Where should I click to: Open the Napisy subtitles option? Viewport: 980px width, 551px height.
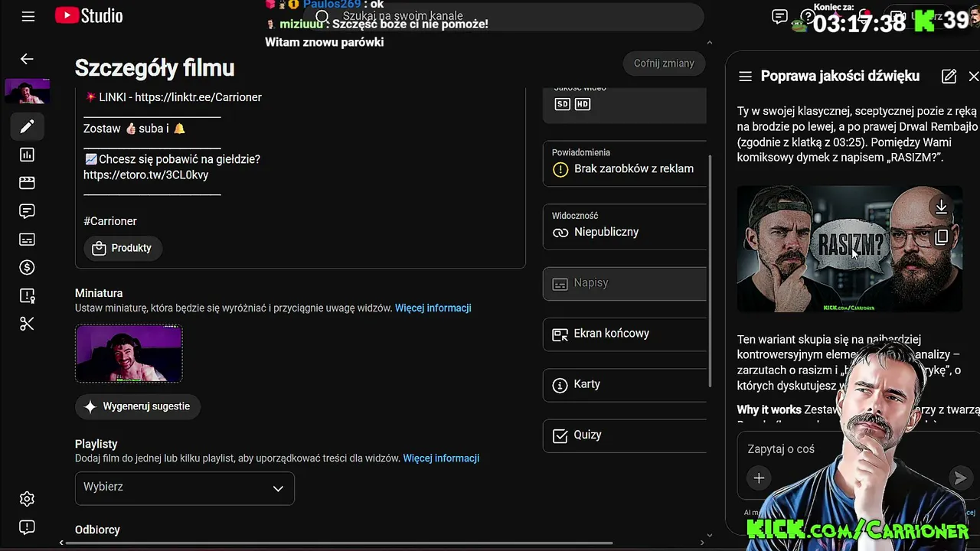point(625,283)
